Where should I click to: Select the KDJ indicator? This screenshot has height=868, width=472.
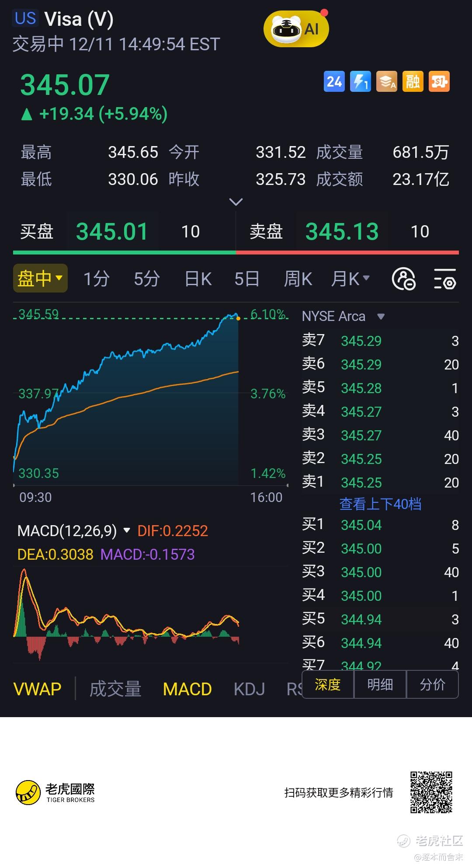point(250,689)
